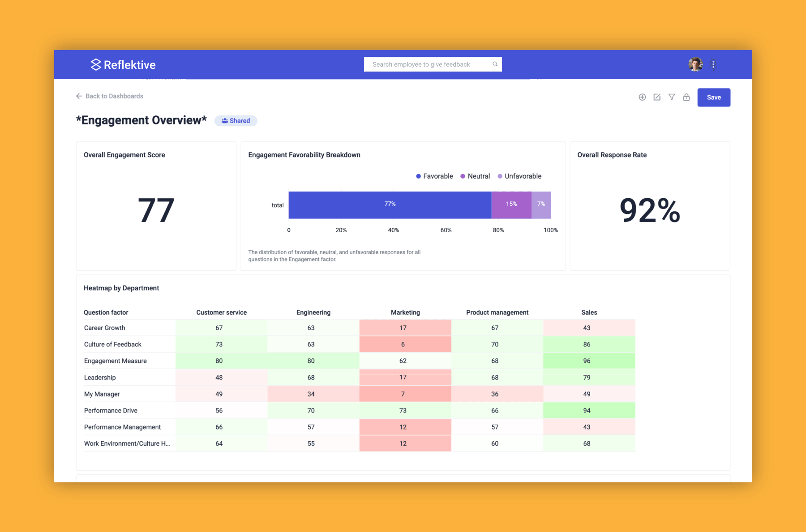Click the Reflektive logo
The width and height of the screenshot is (806, 532).
point(122,64)
